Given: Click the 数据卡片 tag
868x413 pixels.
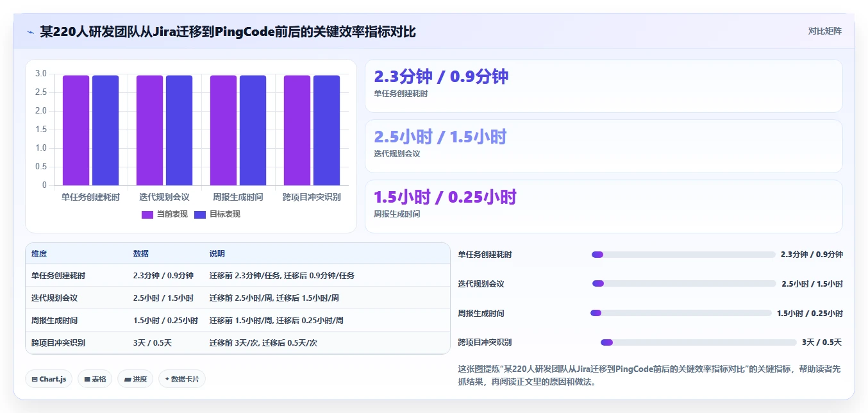Looking at the screenshot, I should 182,379.
